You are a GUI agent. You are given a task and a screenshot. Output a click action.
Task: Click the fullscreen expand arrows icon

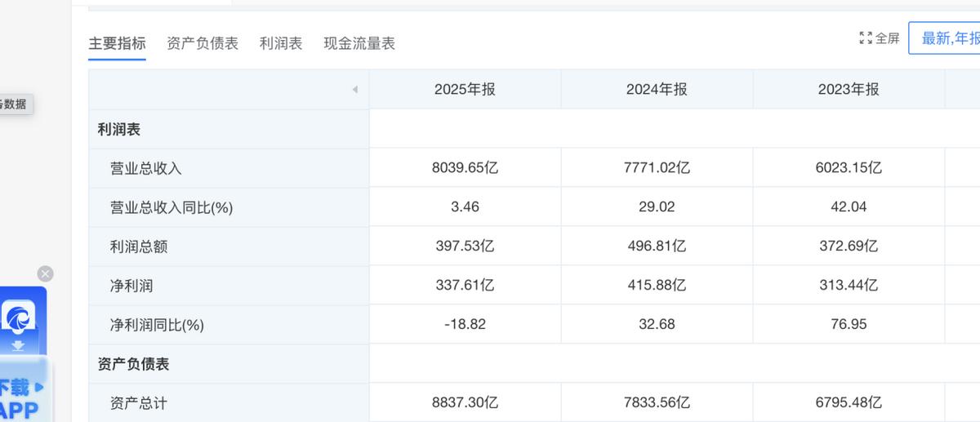coord(866,38)
